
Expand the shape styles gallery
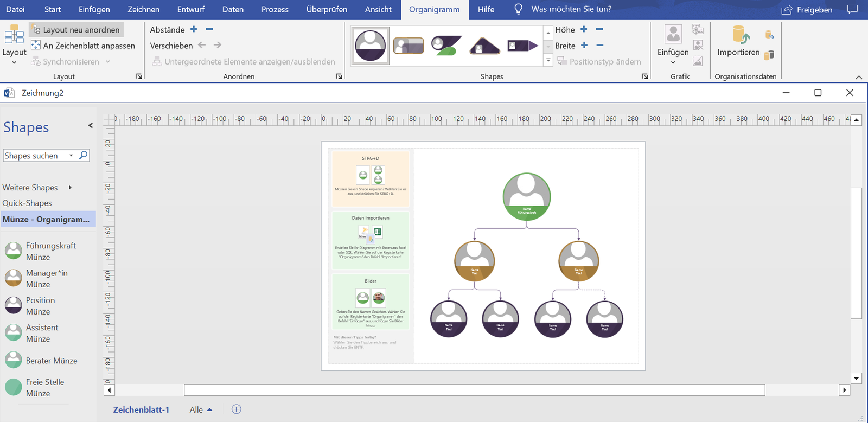[x=548, y=60]
